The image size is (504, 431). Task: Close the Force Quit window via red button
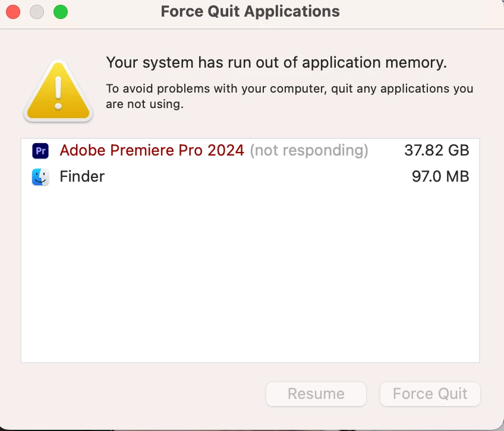click(x=13, y=11)
